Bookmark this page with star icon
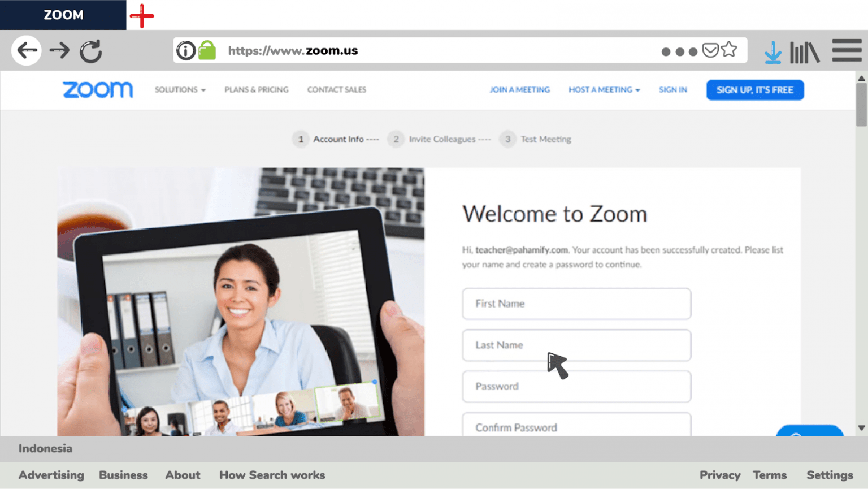The width and height of the screenshot is (868, 489). [729, 50]
